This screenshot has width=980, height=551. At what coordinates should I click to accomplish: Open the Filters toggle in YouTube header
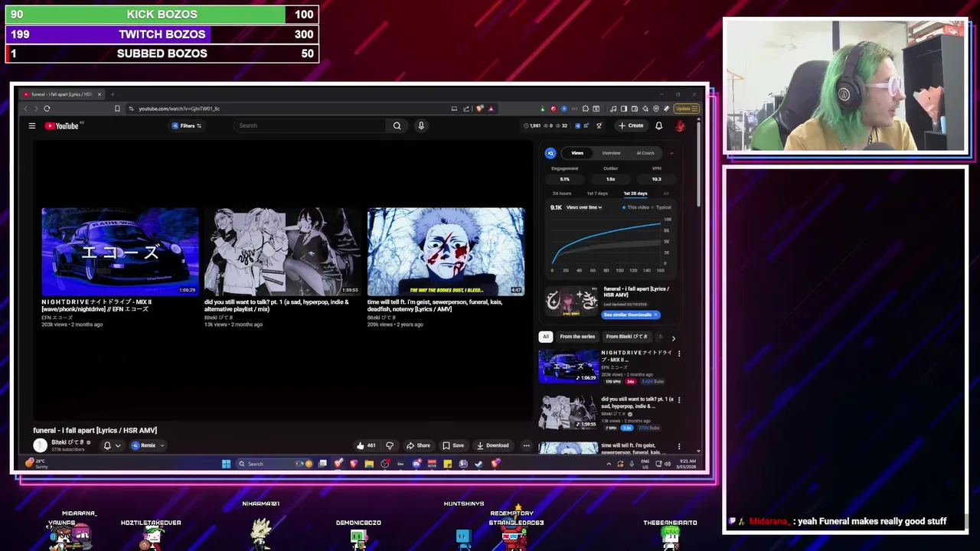click(187, 126)
